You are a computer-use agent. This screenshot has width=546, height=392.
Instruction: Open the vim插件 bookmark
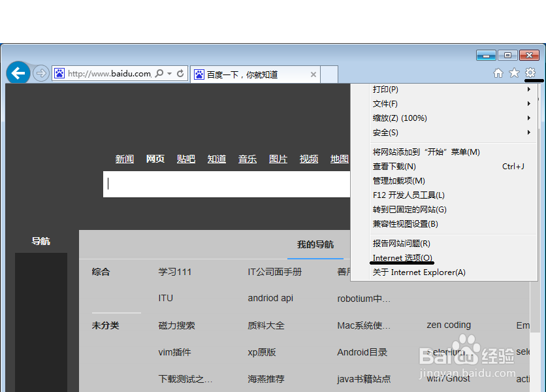[174, 352]
